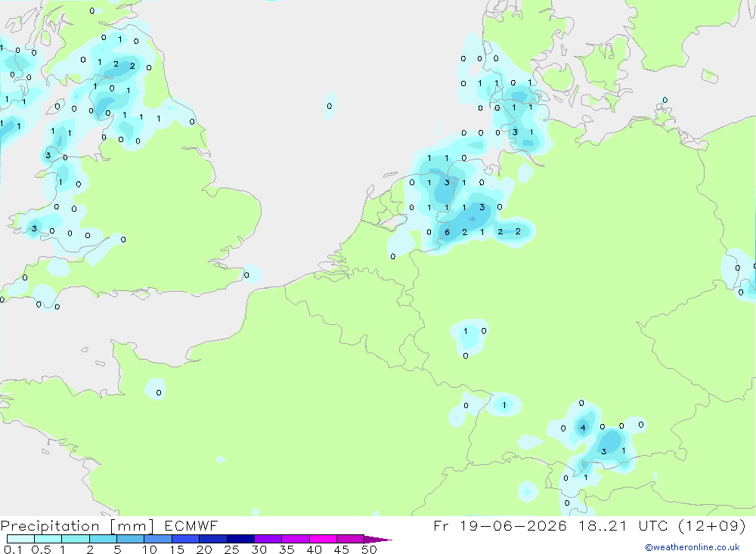Click the 0.5–1 mm legend color swatch
Image resolution: width=756 pixels, height=554 pixels.
pyautogui.click(x=48, y=539)
